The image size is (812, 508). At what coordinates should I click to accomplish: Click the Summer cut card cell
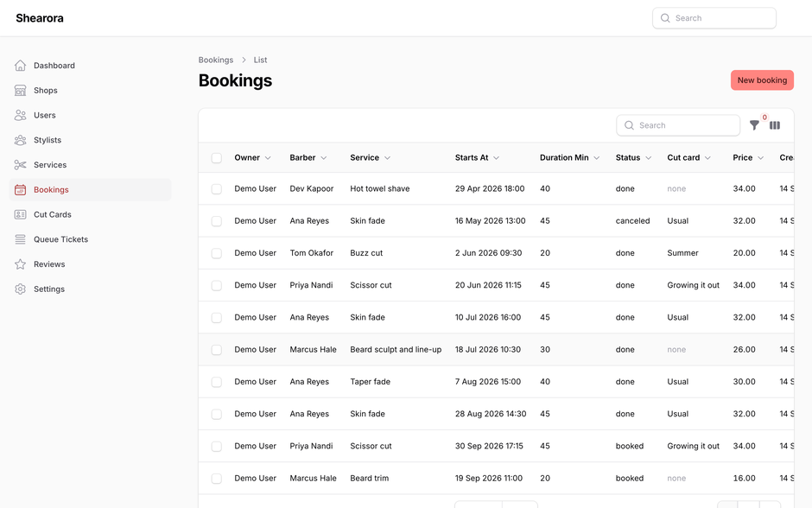(x=682, y=253)
